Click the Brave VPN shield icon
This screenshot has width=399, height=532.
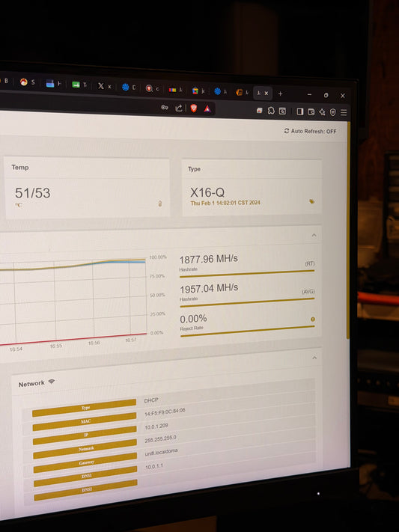333,112
